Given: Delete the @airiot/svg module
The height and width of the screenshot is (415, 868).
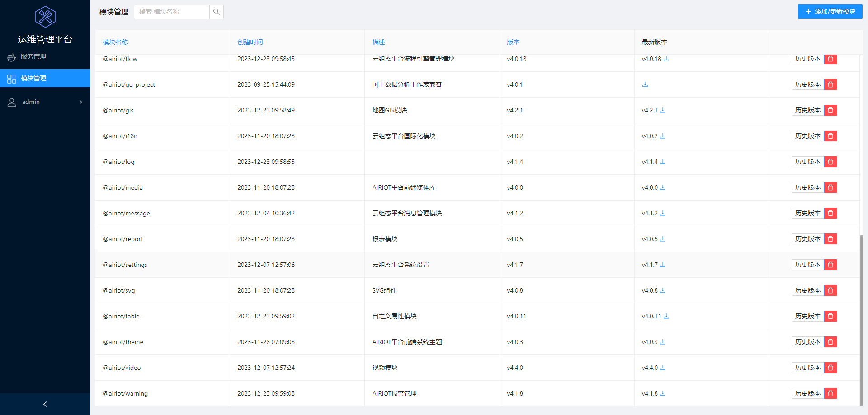Looking at the screenshot, I should click(x=830, y=290).
